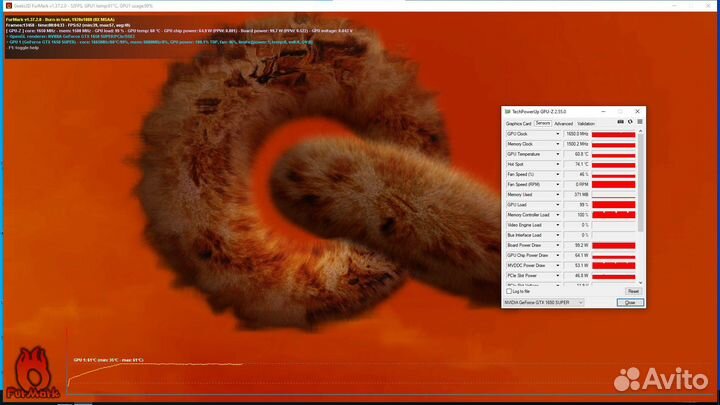
Task: Open the GPU-Z hamburger menu icon
Action: (639, 123)
